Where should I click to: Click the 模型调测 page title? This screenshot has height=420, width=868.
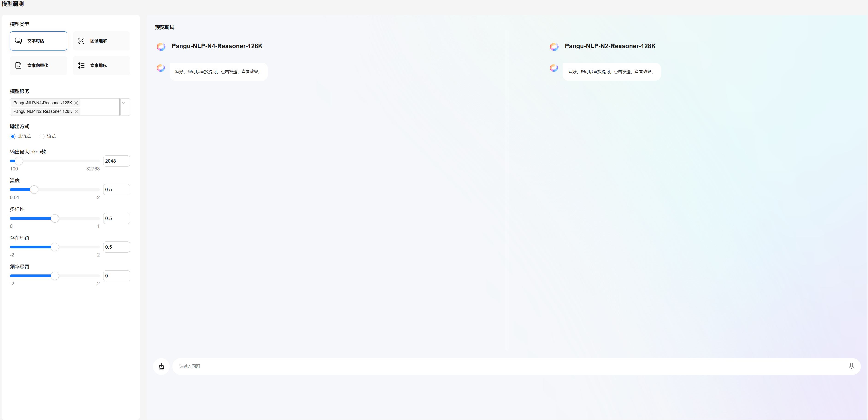[13, 4]
